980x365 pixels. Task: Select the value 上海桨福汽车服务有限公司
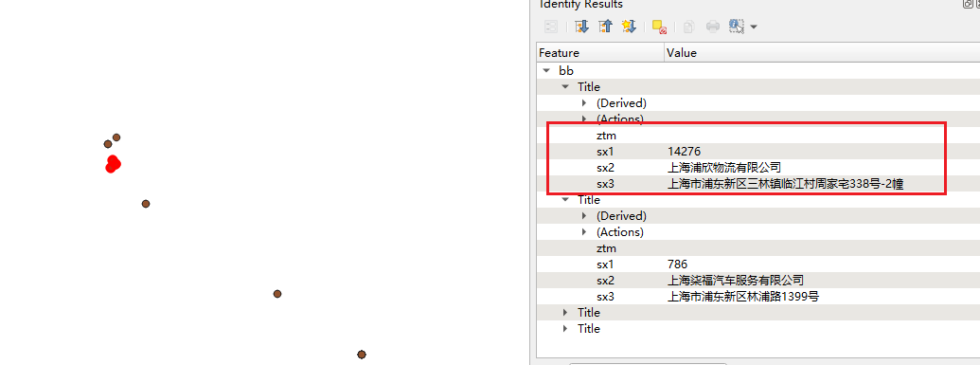coord(736,280)
